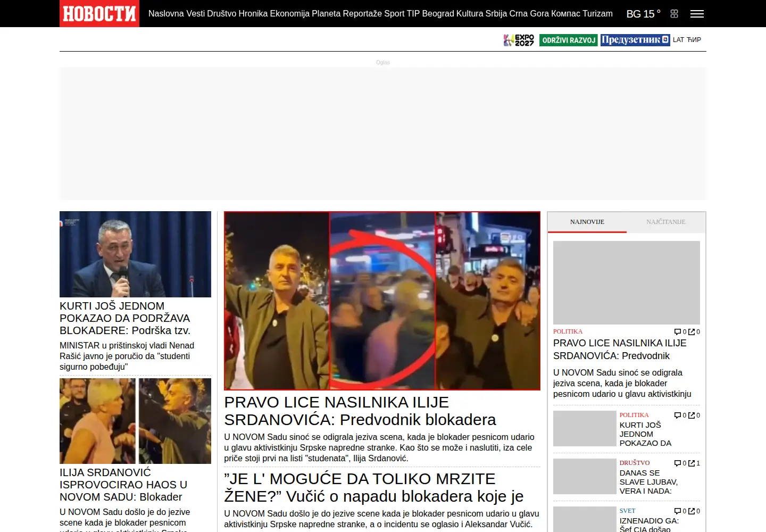Open Kurti article speaker photo

point(135,254)
